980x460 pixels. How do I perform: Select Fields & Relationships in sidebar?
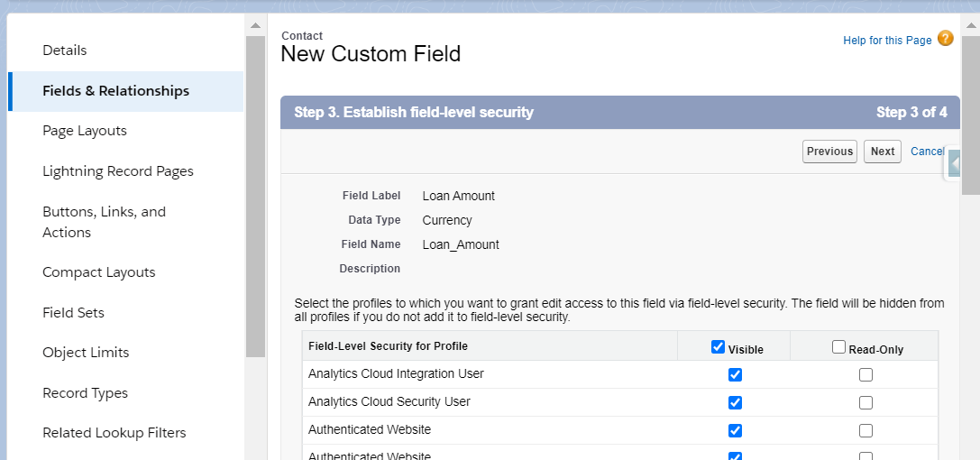click(x=115, y=90)
